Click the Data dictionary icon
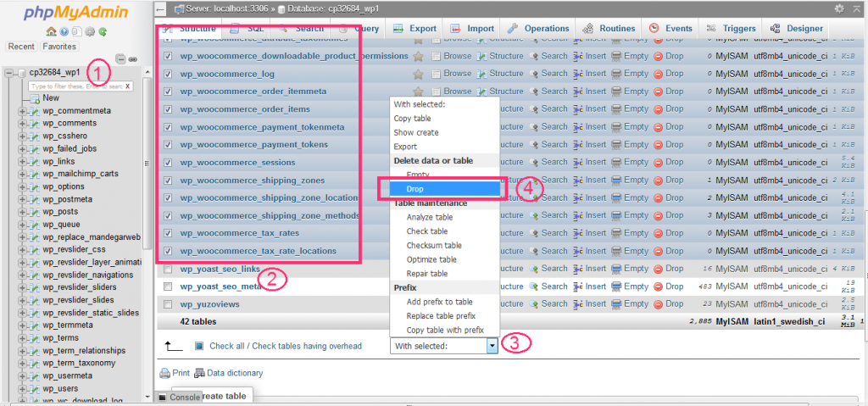Image resolution: width=868 pixels, height=406 pixels. (x=200, y=373)
